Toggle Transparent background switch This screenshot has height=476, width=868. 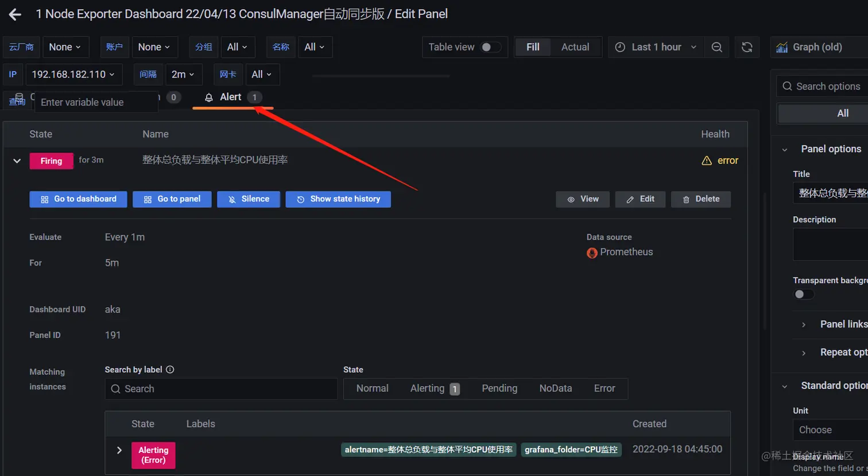804,294
